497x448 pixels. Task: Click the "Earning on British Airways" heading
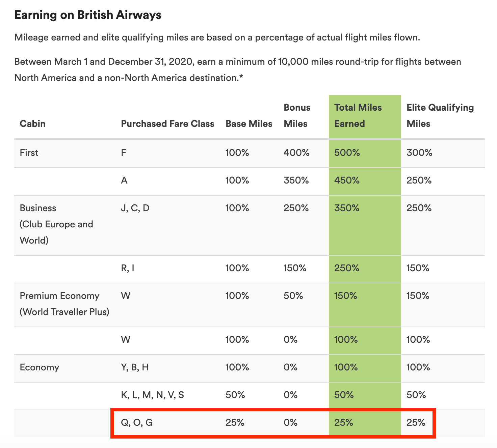pyautogui.click(x=88, y=15)
